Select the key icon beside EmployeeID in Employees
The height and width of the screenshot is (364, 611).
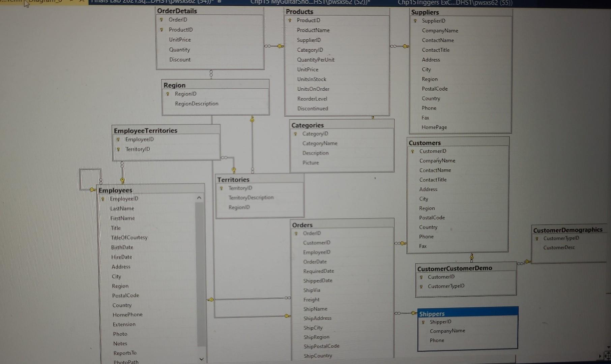[102, 199]
